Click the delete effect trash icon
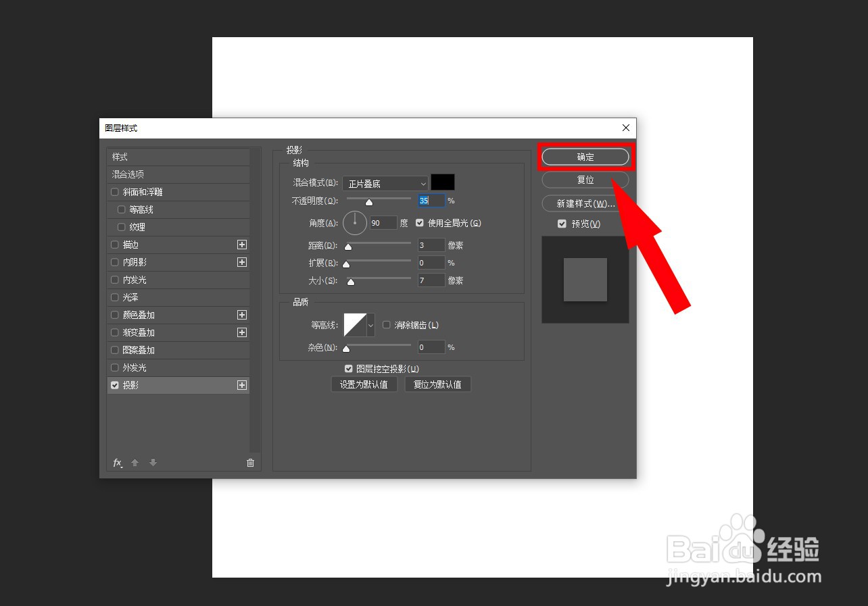This screenshot has width=868, height=606. pyautogui.click(x=251, y=463)
